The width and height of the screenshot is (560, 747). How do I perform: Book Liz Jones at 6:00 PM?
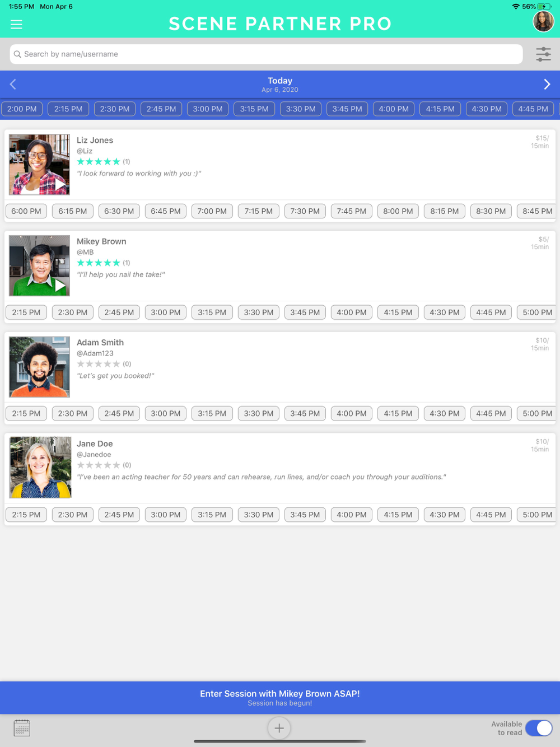[x=26, y=211]
